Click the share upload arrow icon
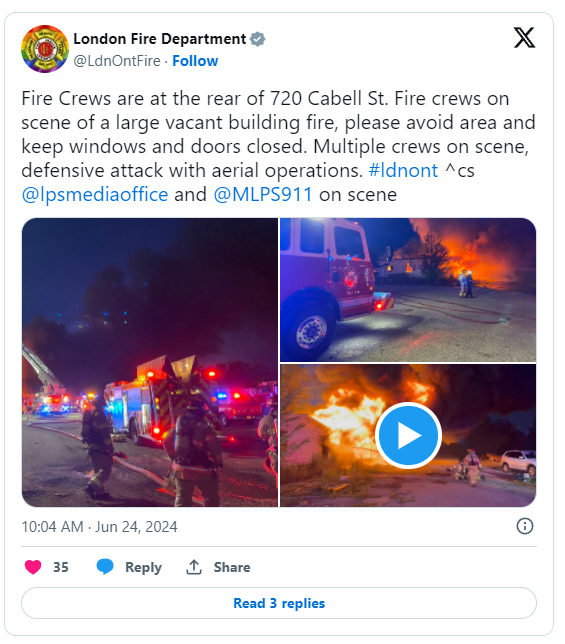 [194, 567]
